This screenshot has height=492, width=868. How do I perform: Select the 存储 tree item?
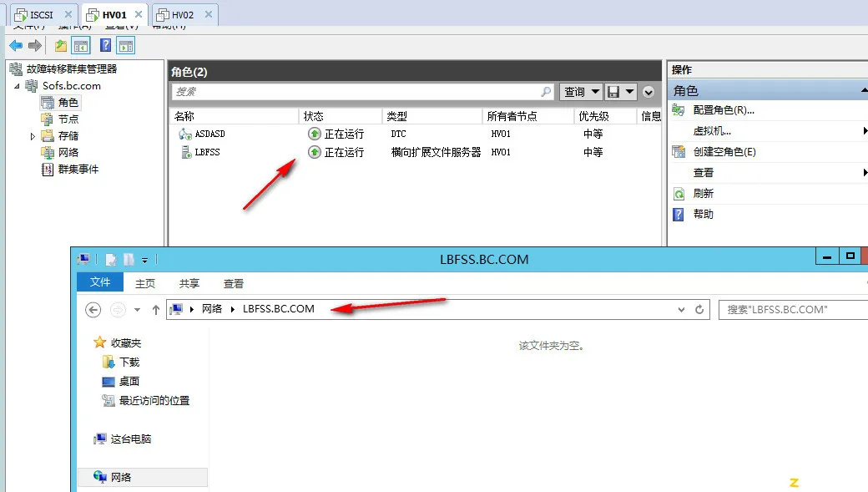pyautogui.click(x=68, y=136)
